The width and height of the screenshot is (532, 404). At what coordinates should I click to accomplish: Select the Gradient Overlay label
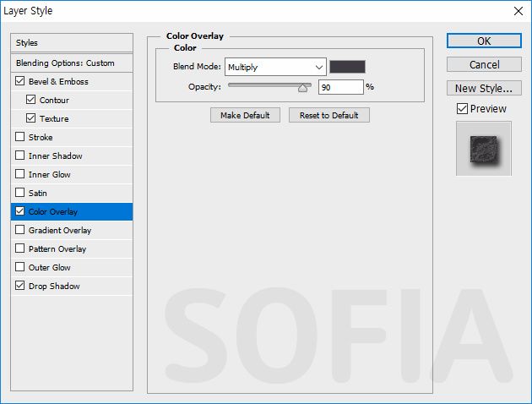(x=60, y=231)
